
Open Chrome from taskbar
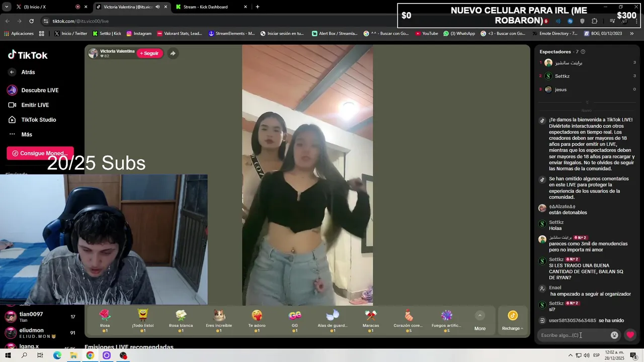pos(90,355)
